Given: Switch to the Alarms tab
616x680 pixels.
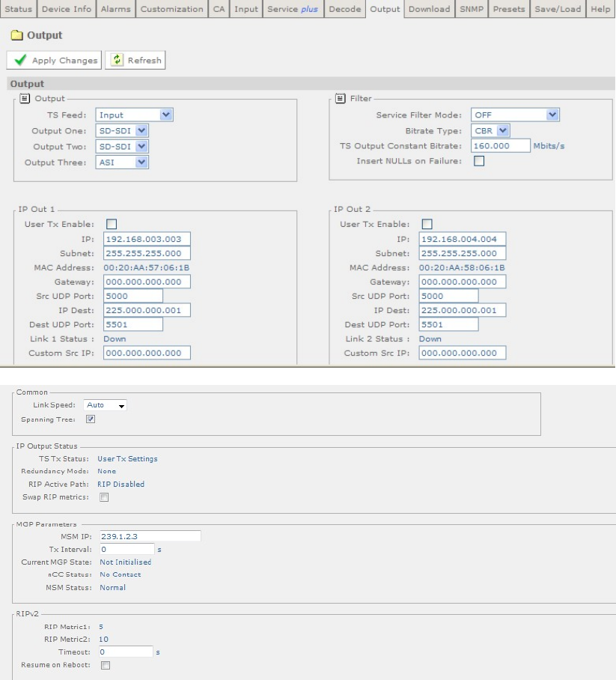Looking at the screenshot, I should point(116,9).
